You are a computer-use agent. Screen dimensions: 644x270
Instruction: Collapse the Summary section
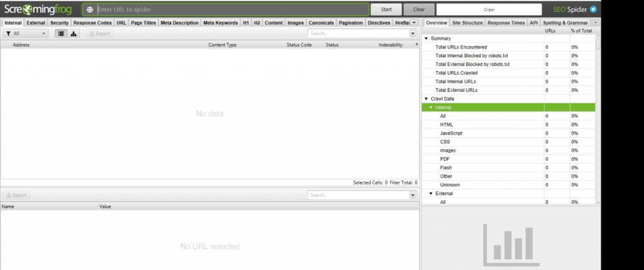click(x=426, y=38)
